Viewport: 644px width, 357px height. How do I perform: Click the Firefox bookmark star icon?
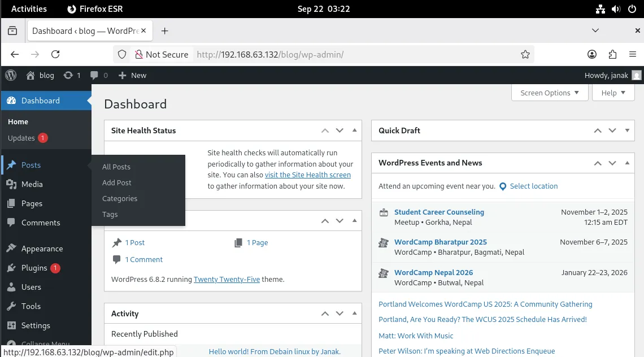[x=525, y=55]
